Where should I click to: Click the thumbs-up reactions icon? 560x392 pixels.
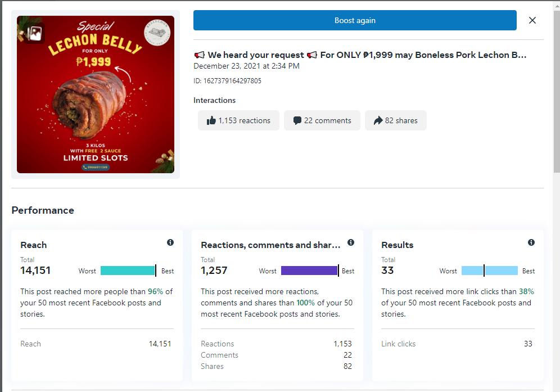point(211,120)
